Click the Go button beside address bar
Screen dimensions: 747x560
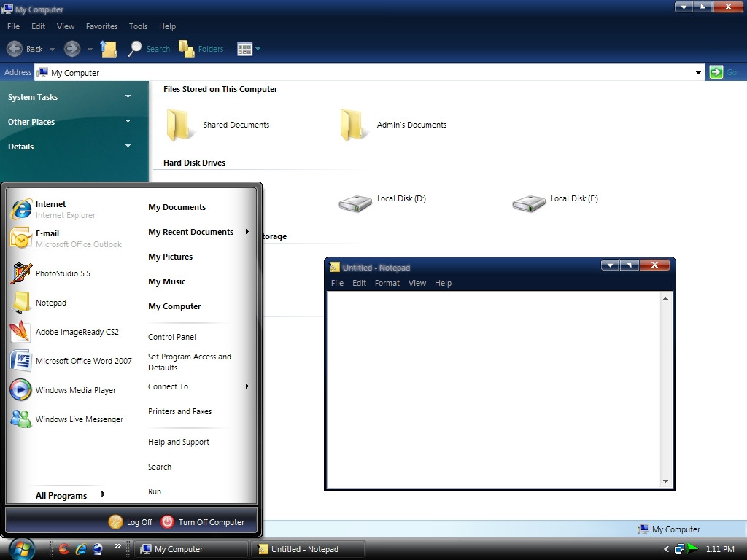[x=723, y=72]
